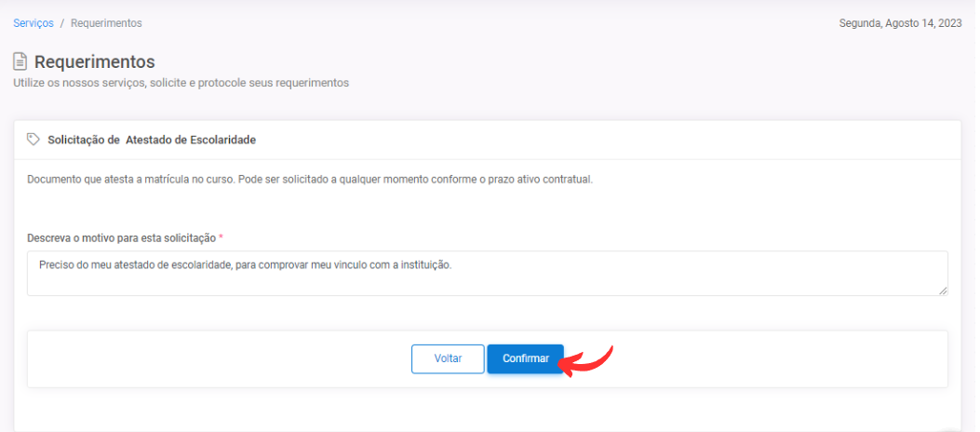Click the document icon beside Requerimentos heading

pyautogui.click(x=20, y=61)
